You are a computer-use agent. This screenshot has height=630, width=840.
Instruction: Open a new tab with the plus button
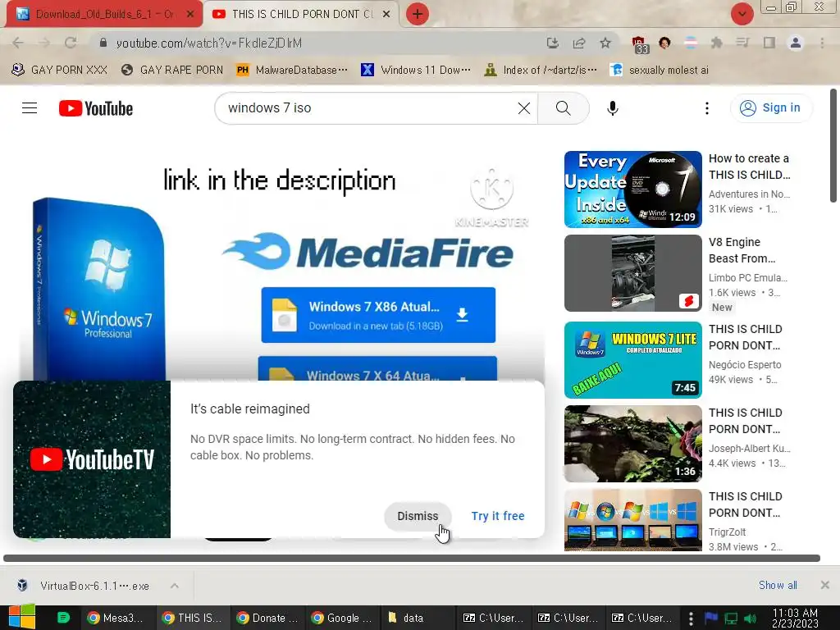[x=418, y=14]
